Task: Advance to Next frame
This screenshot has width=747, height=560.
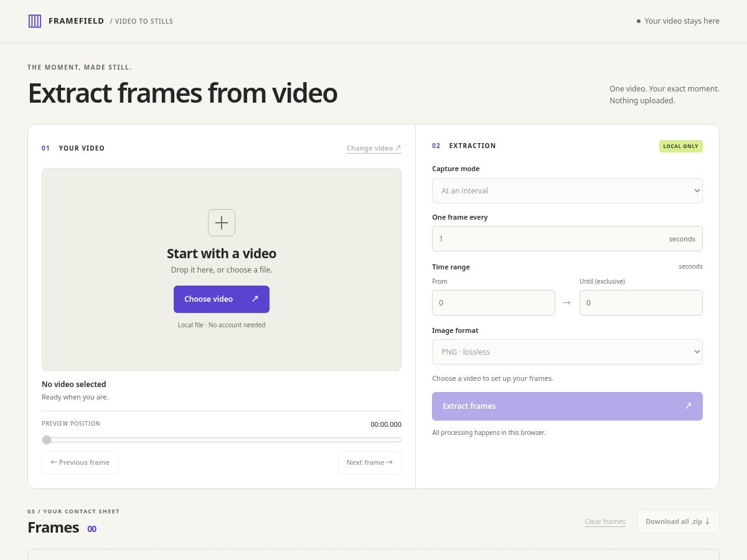Action: pos(370,463)
